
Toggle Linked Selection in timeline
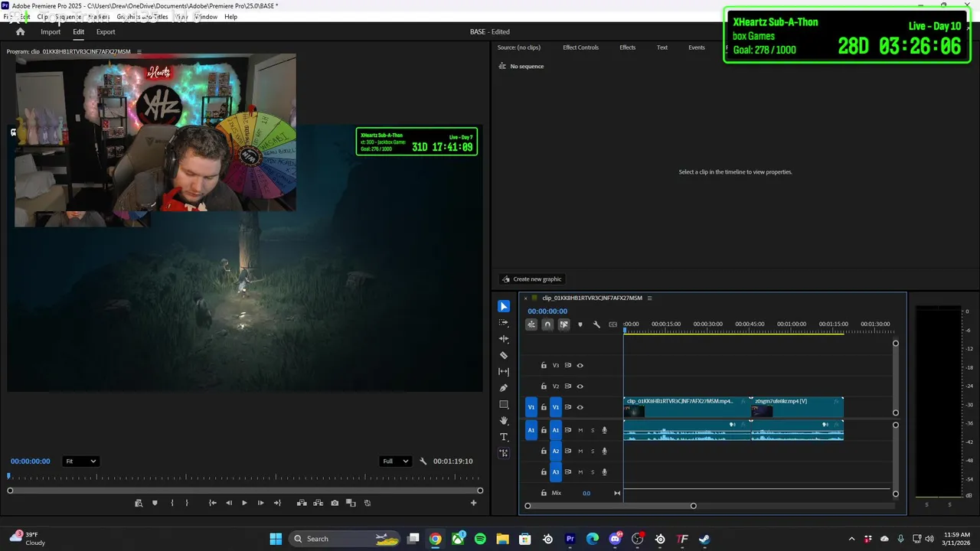(x=563, y=324)
